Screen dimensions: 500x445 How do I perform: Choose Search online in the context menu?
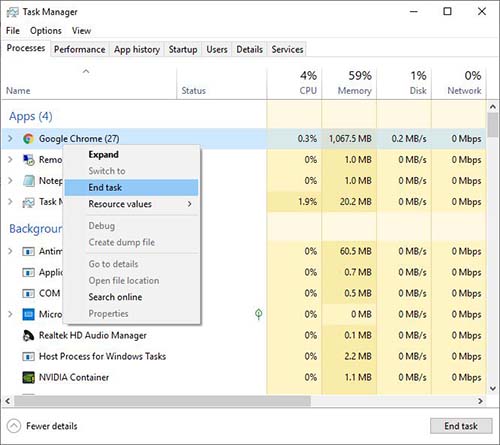[132, 297]
